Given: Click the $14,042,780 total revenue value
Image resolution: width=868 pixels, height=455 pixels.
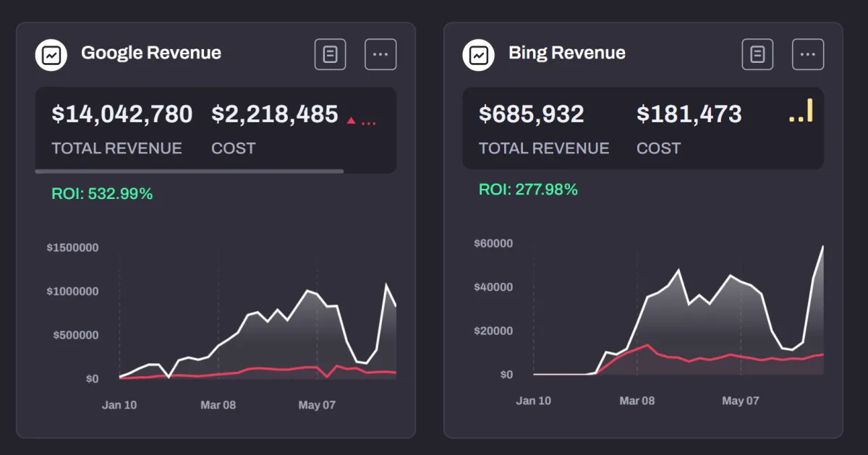Looking at the screenshot, I should click(122, 114).
